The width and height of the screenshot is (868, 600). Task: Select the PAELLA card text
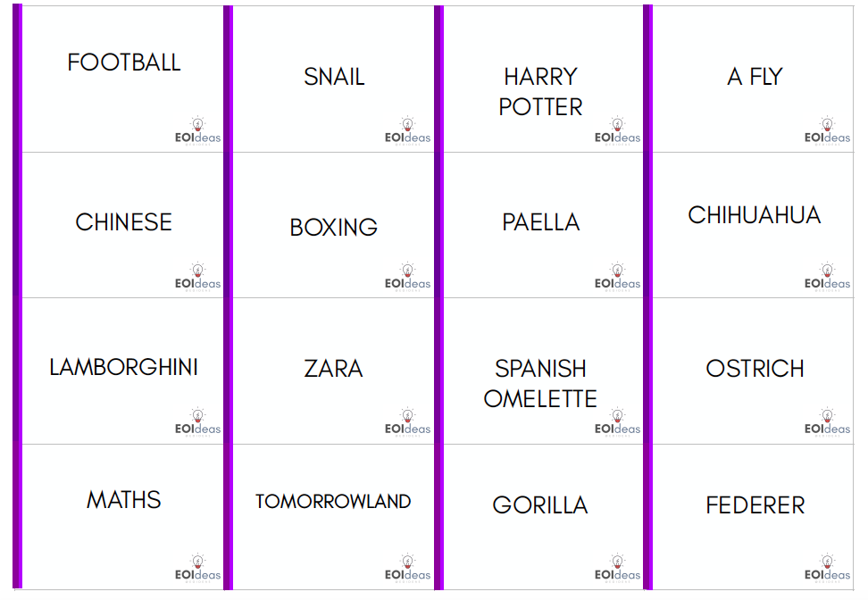pos(541,222)
